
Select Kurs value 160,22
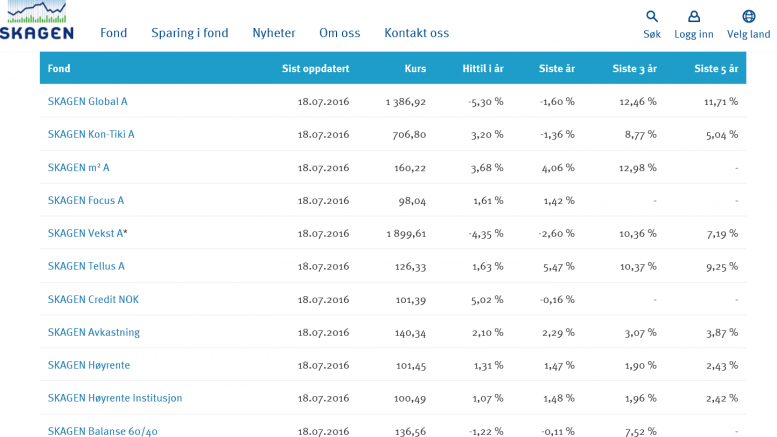pyautogui.click(x=410, y=167)
